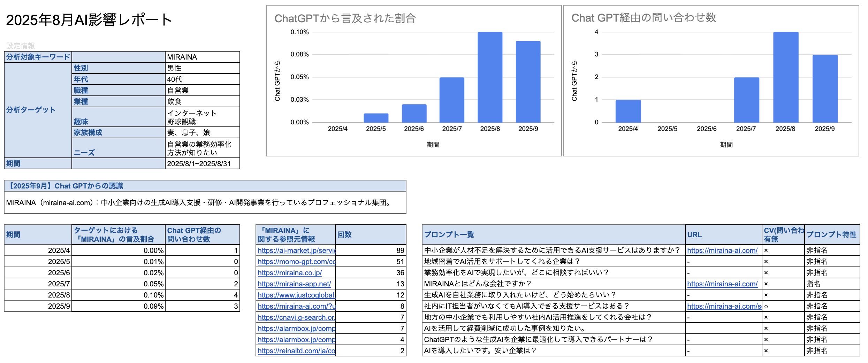This screenshot has width=868, height=363.
Task: Click the www.justcoglobal reference link
Action: point(296,295)
